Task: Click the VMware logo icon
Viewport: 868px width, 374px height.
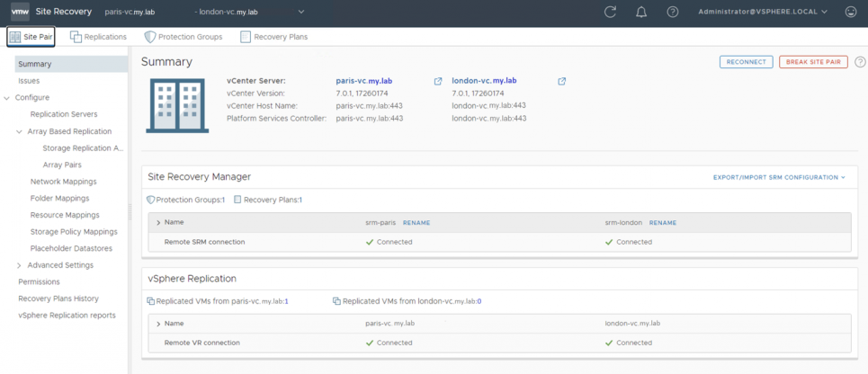Action: (21, 11)
